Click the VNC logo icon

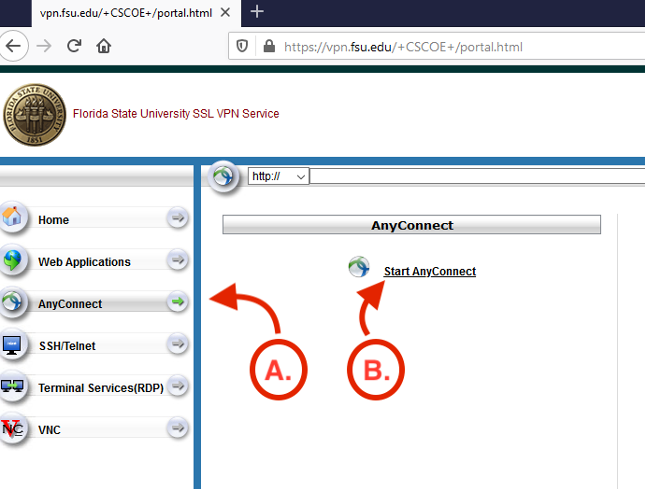pos(12,429)
